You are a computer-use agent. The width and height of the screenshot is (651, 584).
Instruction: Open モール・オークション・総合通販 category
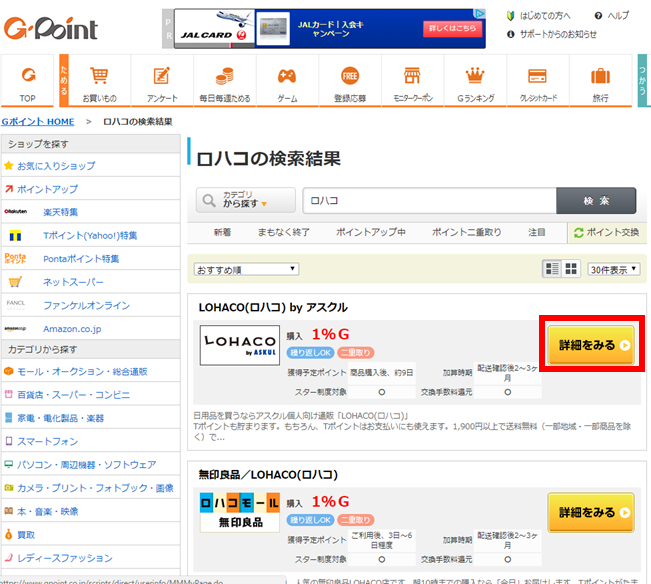[x=82, y=371]
